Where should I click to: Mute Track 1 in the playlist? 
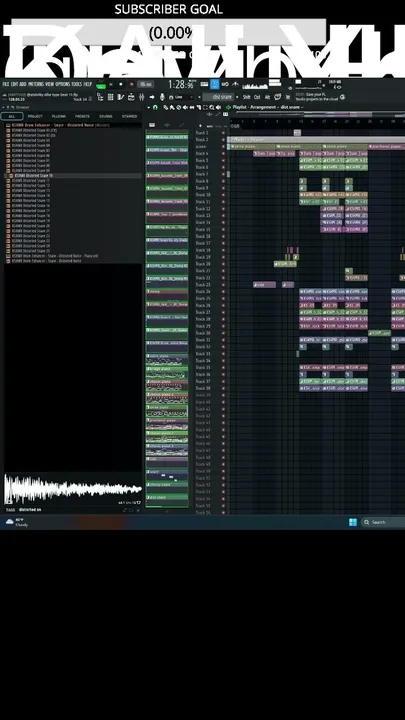224,133
